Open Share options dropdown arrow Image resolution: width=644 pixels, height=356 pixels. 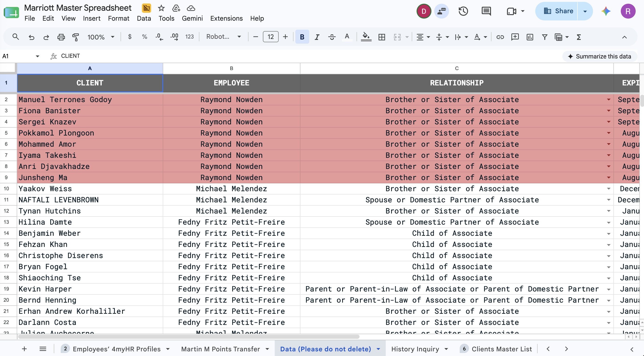click(x=585, y=11)
